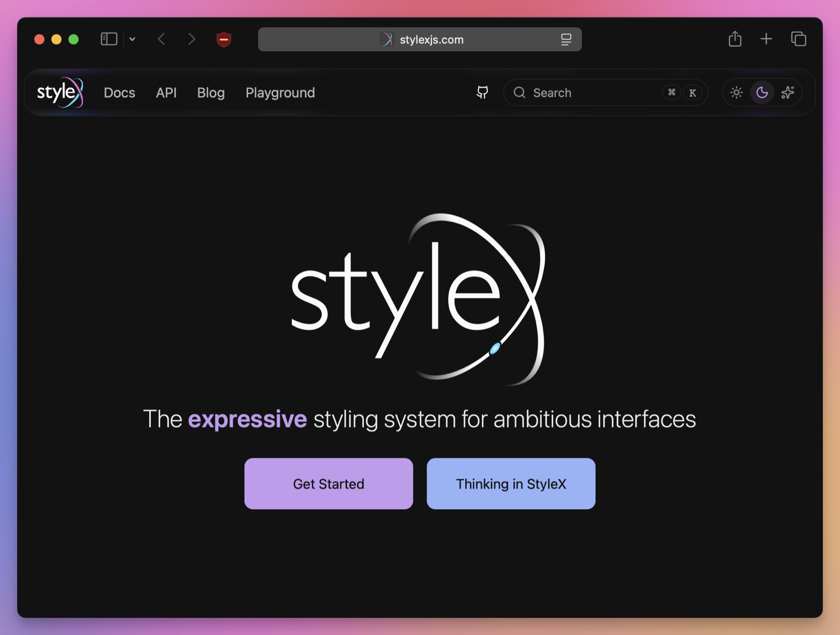Open the page reader menu icon
Viewport: 840px width, 635px height.
(x=566, y=39)
